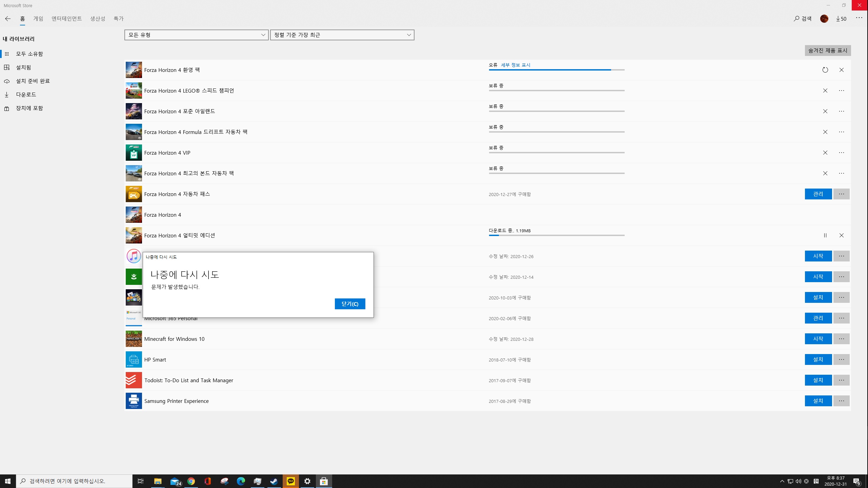Cancel Forza Horizon 4 VIP download
The image size is (868, 488).
click(825, 153)
